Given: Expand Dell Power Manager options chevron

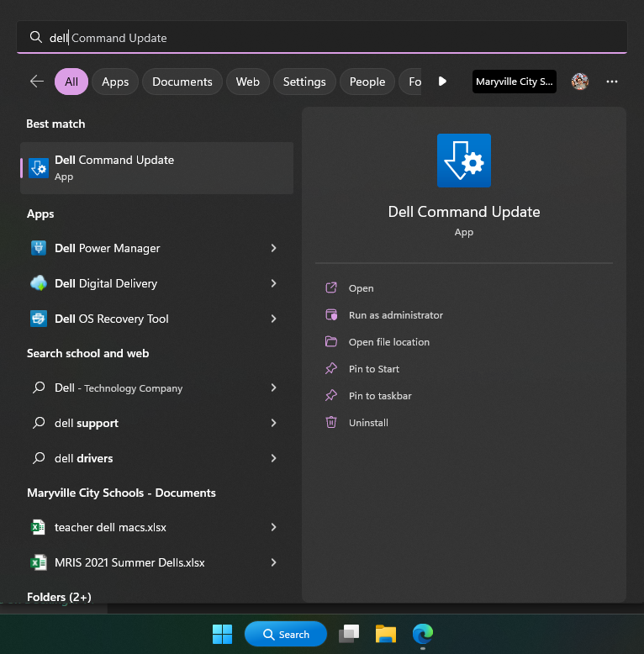Looking at the screenshot, I should point(273,248).
